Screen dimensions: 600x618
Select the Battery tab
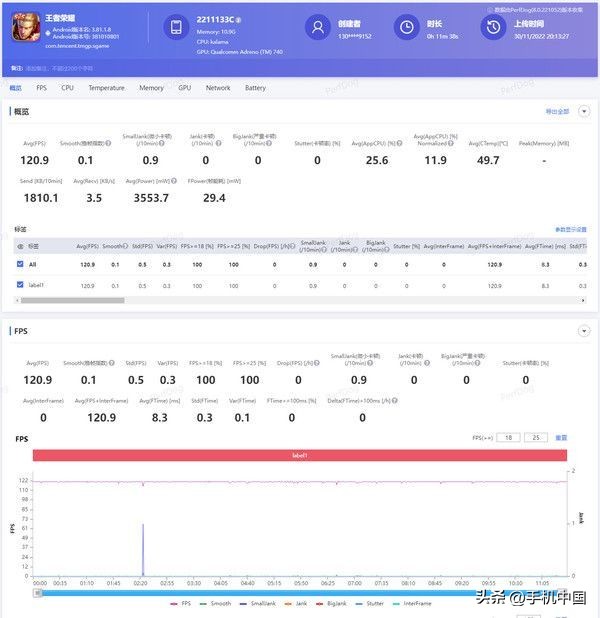[x=255, y=88]
